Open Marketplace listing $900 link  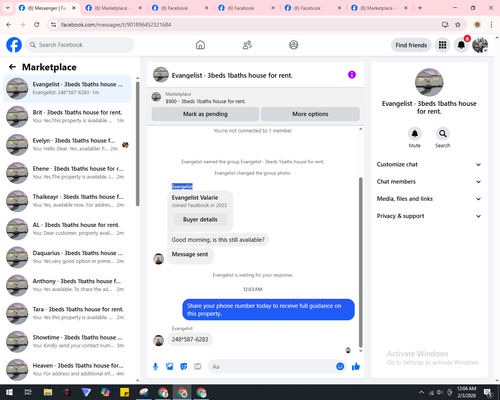(x=205, y=101)
